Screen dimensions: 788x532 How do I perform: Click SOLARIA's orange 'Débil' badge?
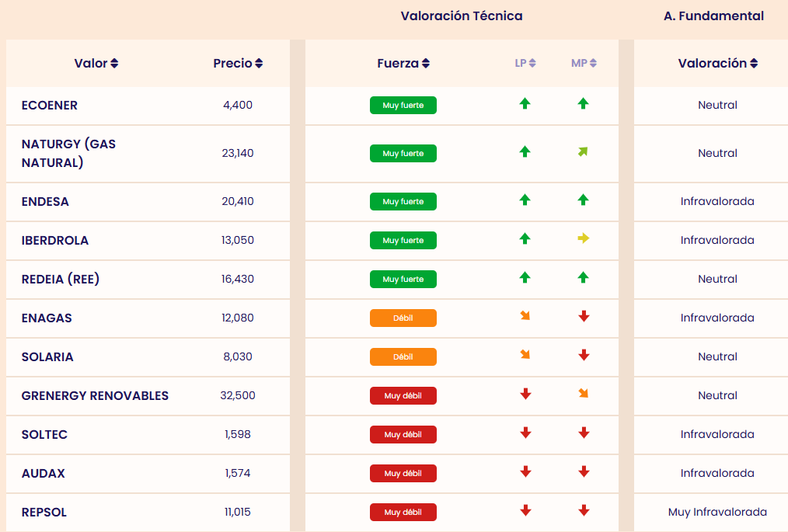tap(403, 357)
